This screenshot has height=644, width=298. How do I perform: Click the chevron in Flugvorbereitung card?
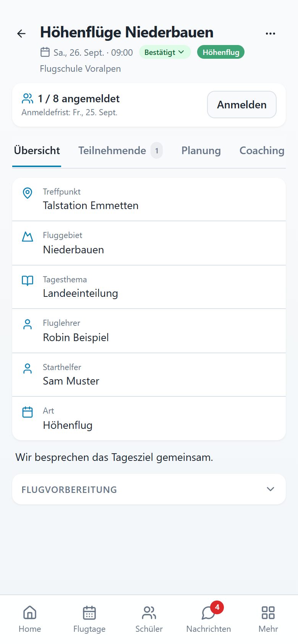tap(270, 489)
